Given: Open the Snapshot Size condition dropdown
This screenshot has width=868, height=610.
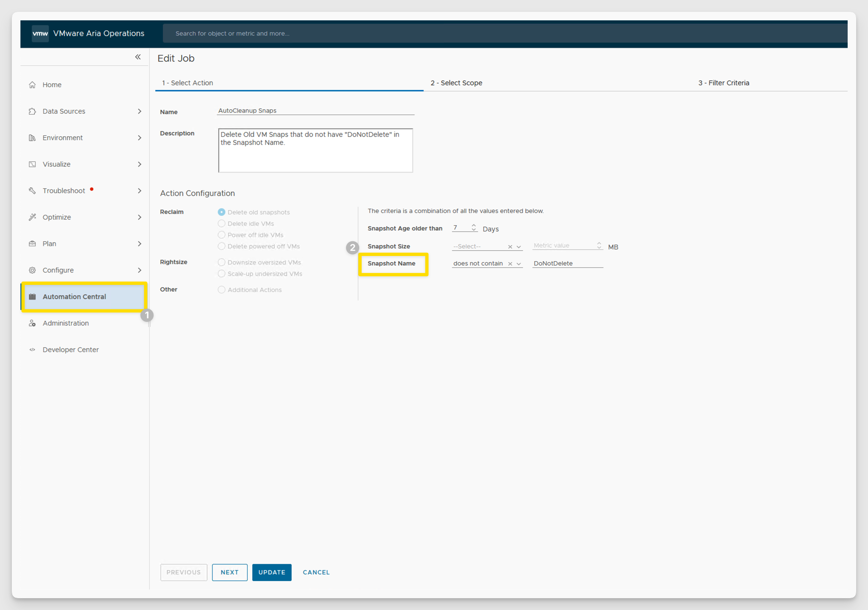Looking at the screenshot, I should point(519,247).
